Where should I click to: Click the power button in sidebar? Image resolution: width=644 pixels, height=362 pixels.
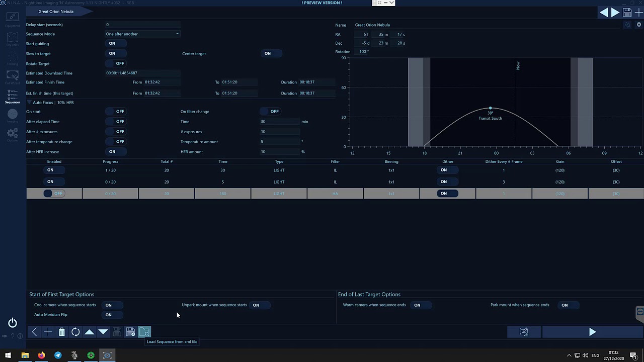[x=13, y=323]
